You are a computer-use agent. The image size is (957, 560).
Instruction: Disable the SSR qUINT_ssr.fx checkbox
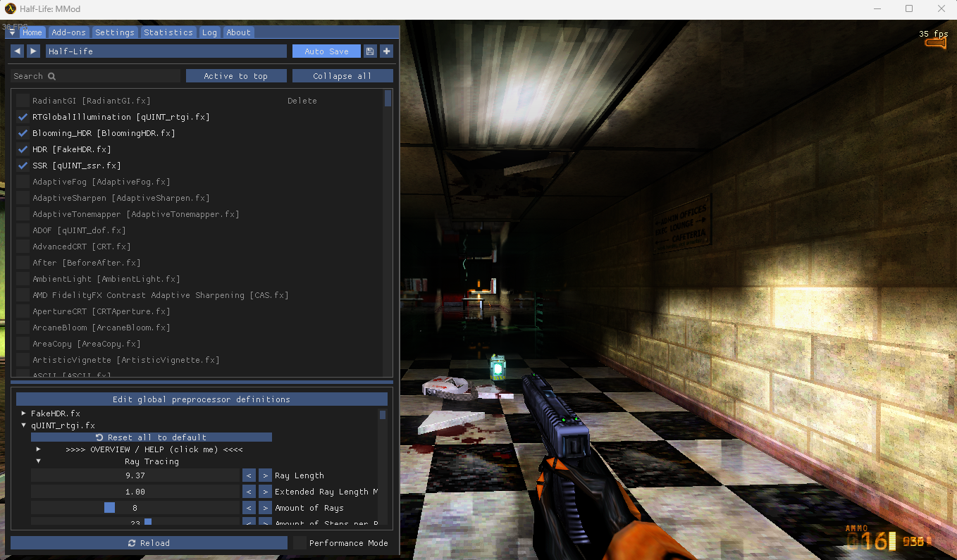[23, 166]
